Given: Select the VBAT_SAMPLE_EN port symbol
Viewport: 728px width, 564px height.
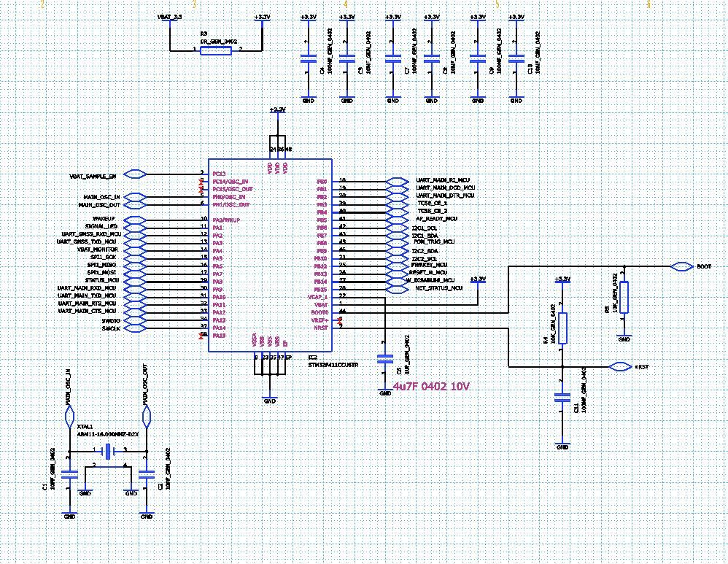Looking at the screenshot, I should [x=136, y=174].
